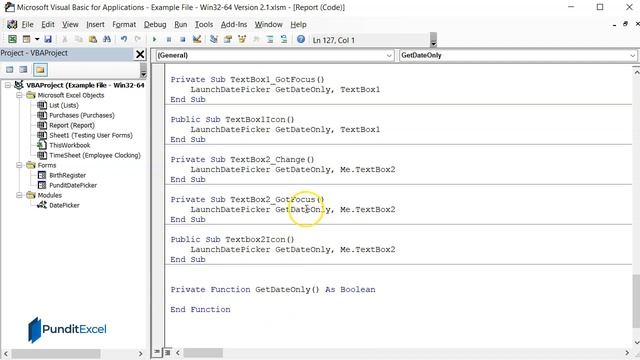The width and height of the screenshot is (640, 360).
Task: Open the Insert menu
Action: (x=95, y=24)
